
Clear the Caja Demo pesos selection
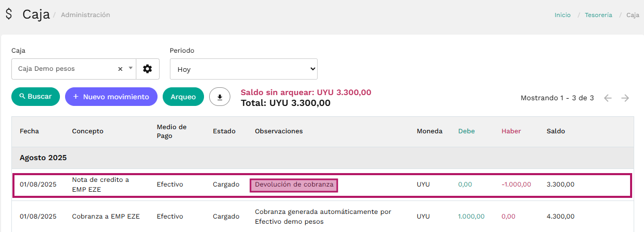pyautogui.click(x=120, y=69)
